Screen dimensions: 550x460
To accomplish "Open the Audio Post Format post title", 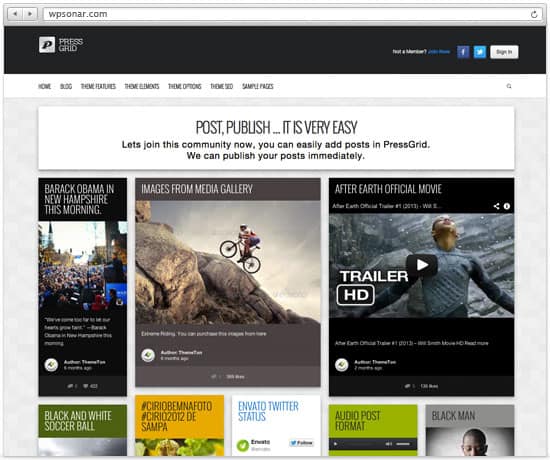I will [357, 421].
